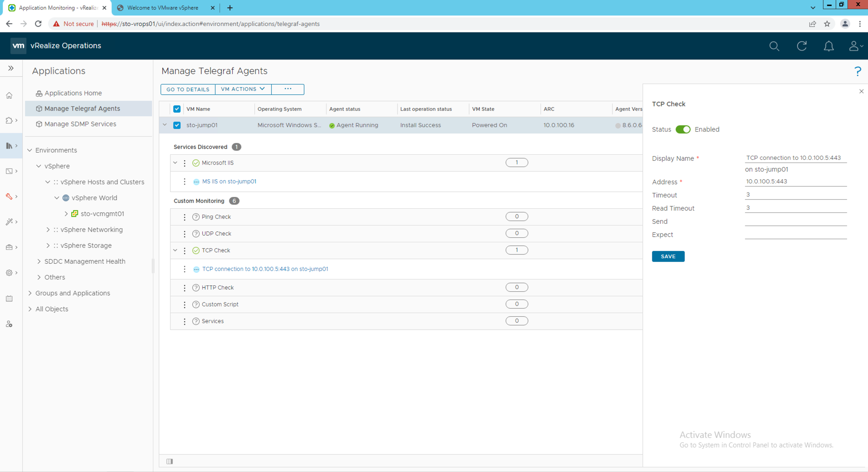Open the VM ACTIONS dropdown
The image size is (868, 472).
tap(243, 89)
